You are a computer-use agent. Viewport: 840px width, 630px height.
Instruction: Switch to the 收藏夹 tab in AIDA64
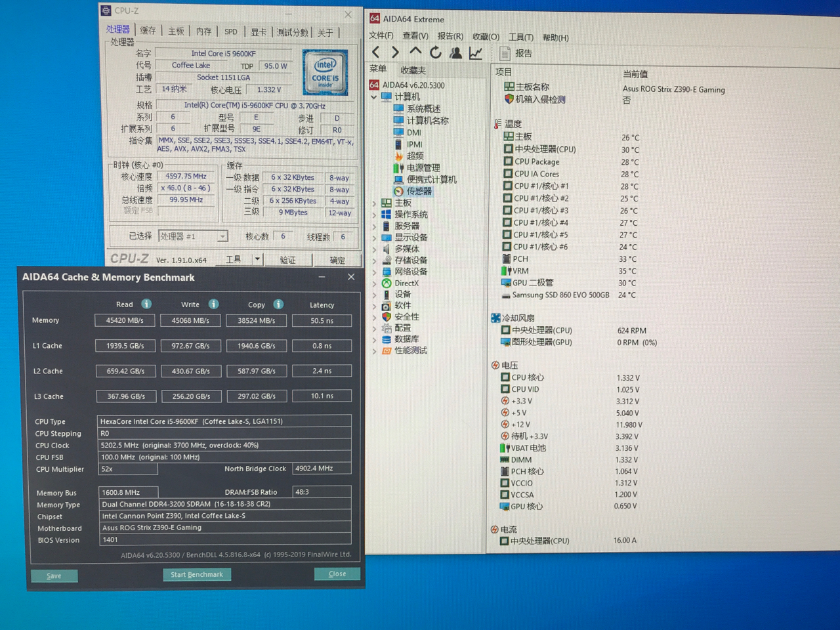pos(412,69)
